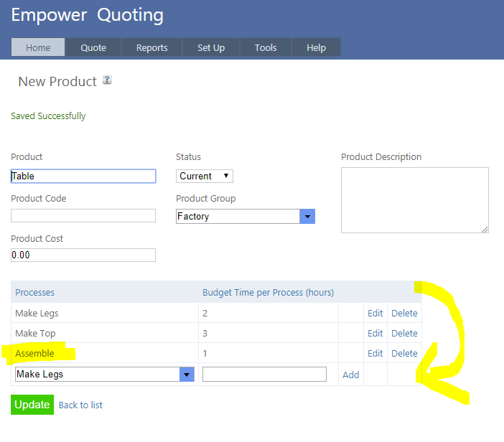
Task: Click into the Product name field
Action: [x=83, y=176]
